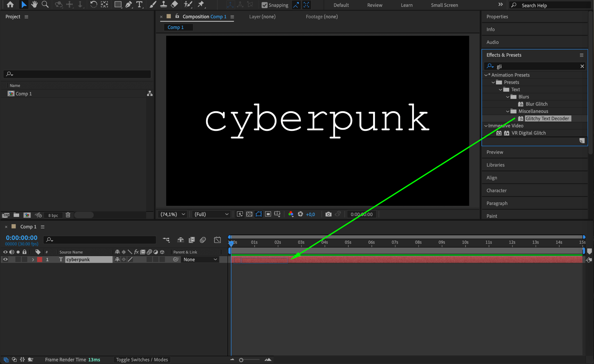Screen dimensions: 594x364
Task: Select the Puppet Pin tool
Action: pos(201,4)
